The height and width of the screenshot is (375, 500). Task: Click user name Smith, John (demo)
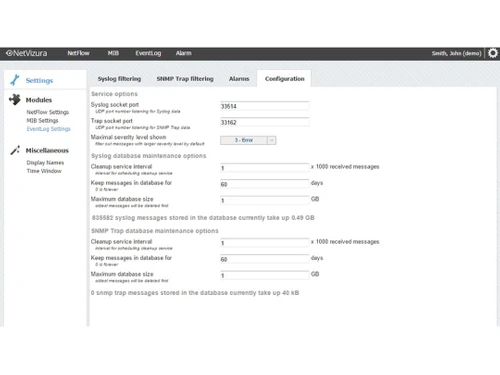click(456, 53)
